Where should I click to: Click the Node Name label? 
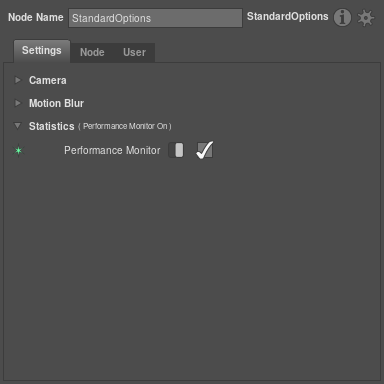(36, 17)
